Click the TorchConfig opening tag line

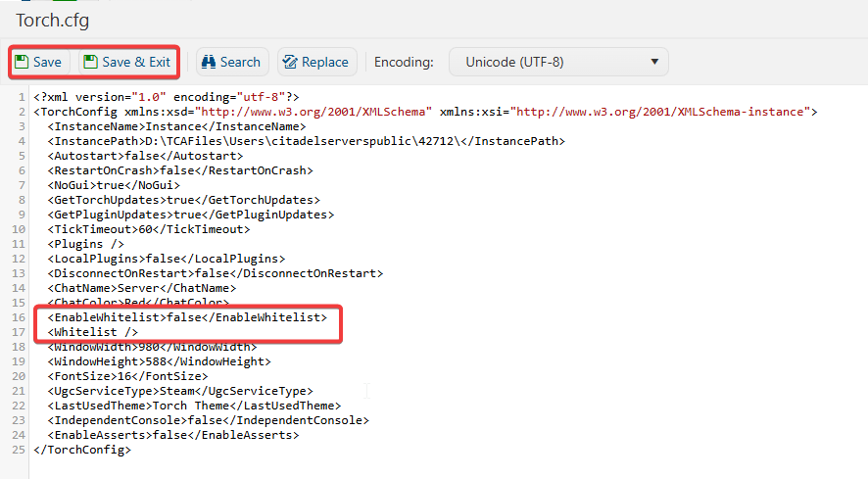tap(425, 112)
